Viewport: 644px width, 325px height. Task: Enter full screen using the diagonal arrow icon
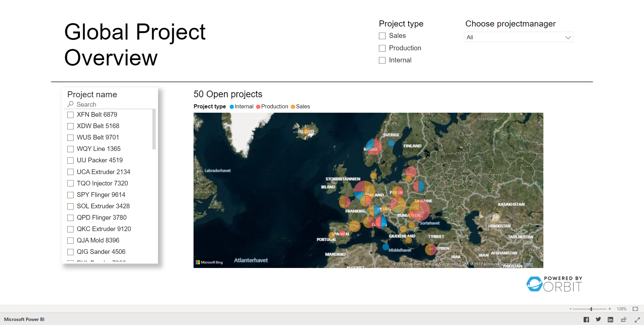click(x=636, y=319)
